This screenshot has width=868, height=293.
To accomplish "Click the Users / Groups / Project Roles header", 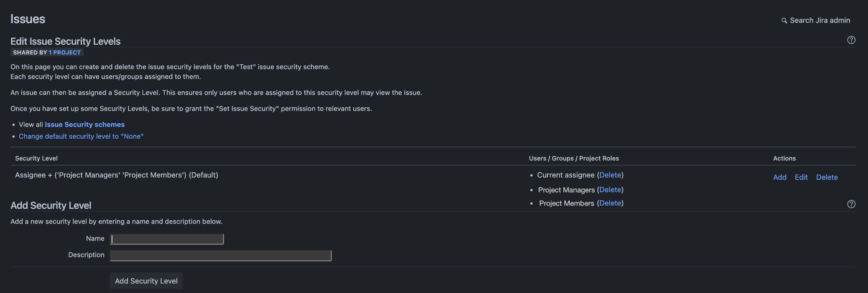I will [573, 158].
